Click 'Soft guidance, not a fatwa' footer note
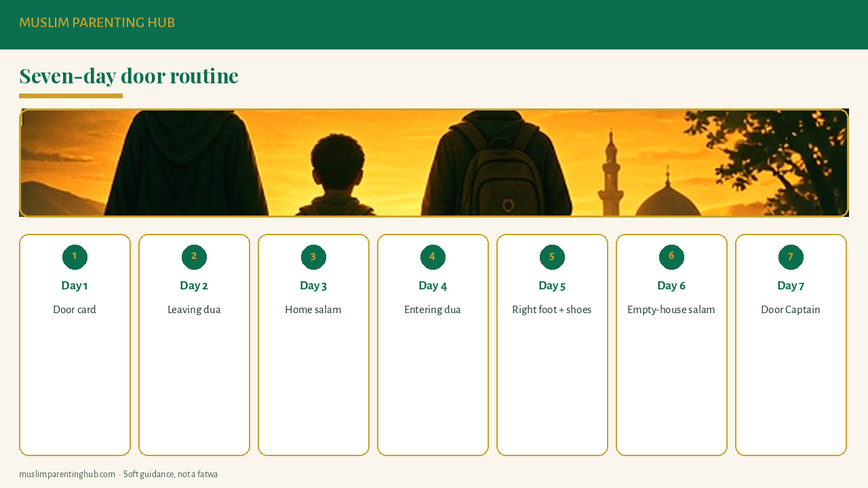The height and width of the screenshot is (488, 868). click(x=171, y=474)
